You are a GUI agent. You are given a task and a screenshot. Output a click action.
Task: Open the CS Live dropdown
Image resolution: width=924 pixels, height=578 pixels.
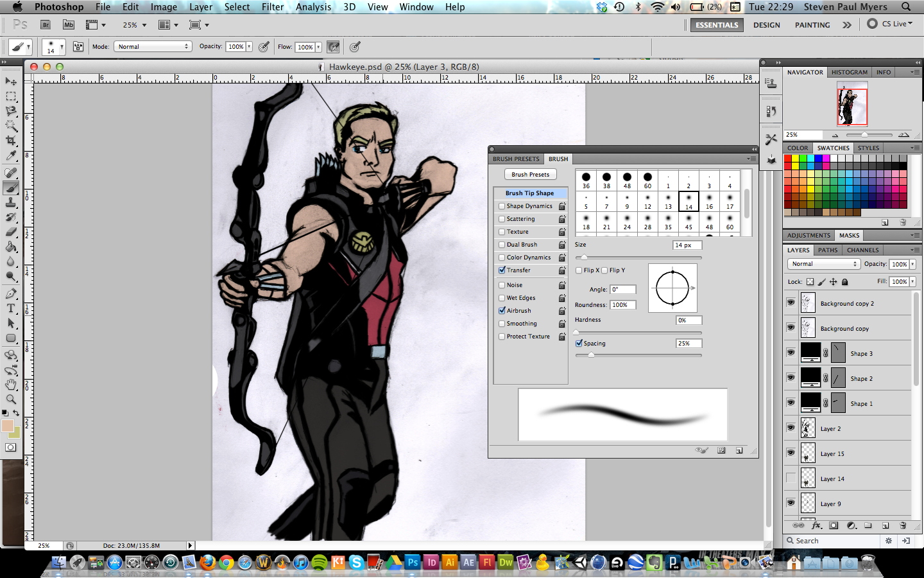coord(890,24)
